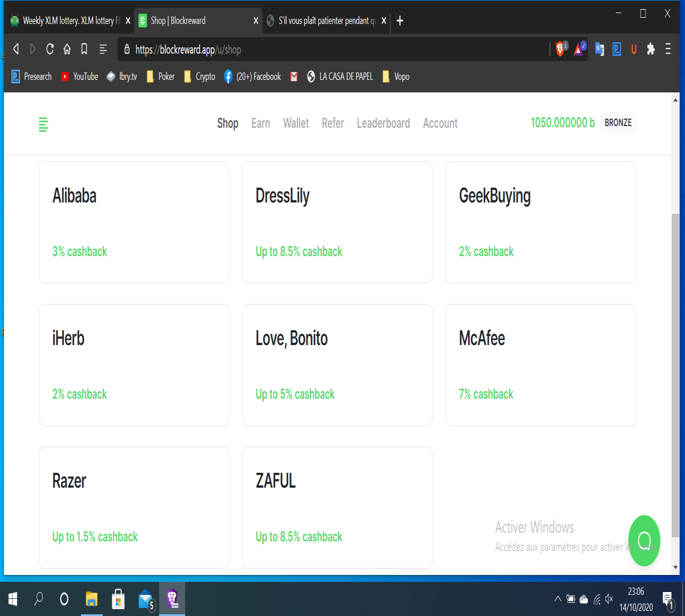Viewport: 685px width, 616px height.
Task: Open Cortana circle on taskbar
Action: [64, 599]
